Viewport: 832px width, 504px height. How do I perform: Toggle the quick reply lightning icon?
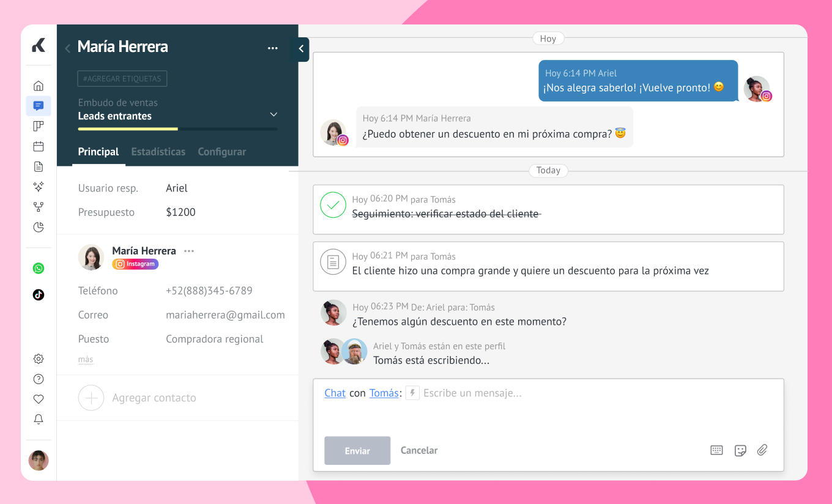(412, 393)
